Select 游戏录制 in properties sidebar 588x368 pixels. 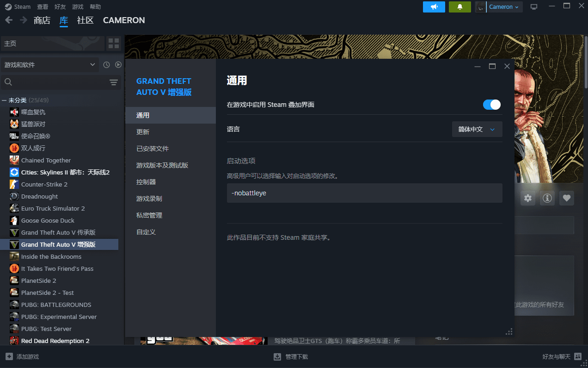point(171,199)
